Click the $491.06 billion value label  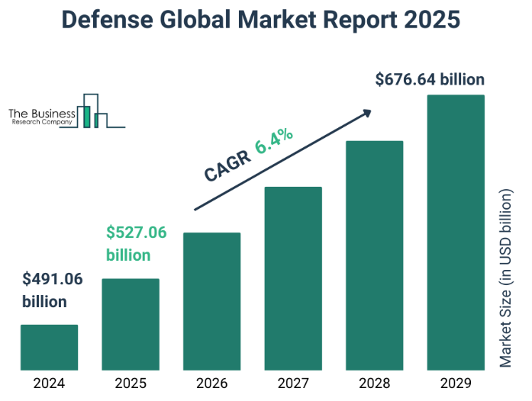point(52,290)
